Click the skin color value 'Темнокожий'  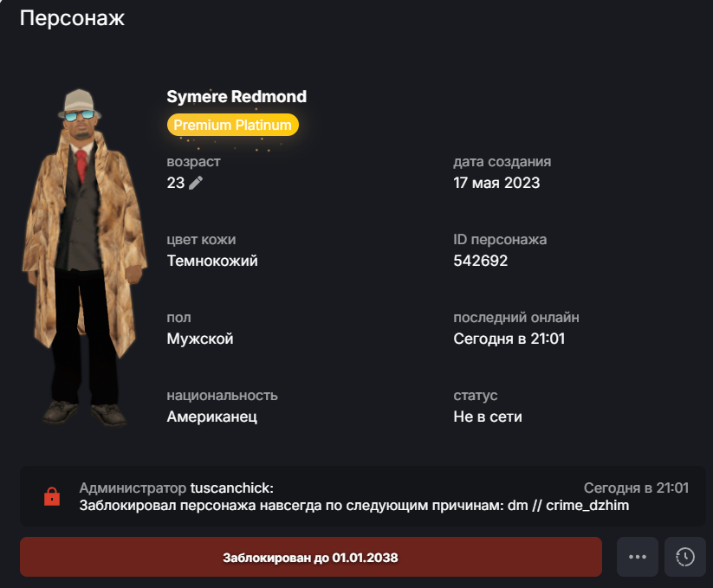coord(212,261)
